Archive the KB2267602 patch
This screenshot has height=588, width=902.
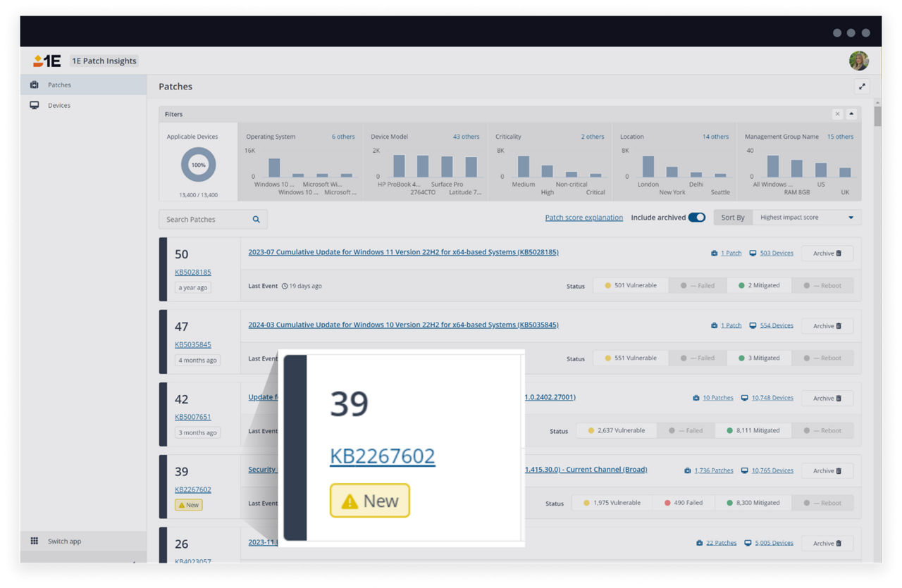point(827,470)
